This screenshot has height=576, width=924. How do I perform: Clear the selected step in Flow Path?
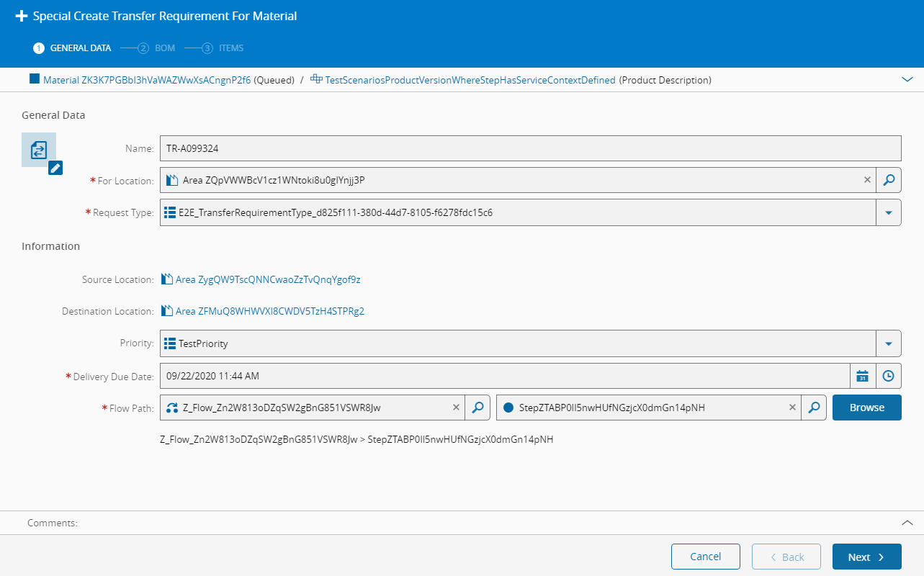pyautogui.click(x=792, y=408)
